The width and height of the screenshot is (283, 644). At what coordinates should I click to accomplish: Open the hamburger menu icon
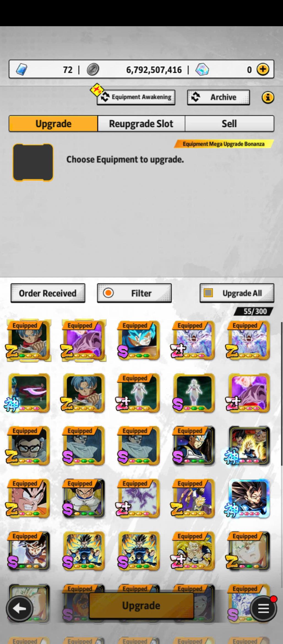263,609
